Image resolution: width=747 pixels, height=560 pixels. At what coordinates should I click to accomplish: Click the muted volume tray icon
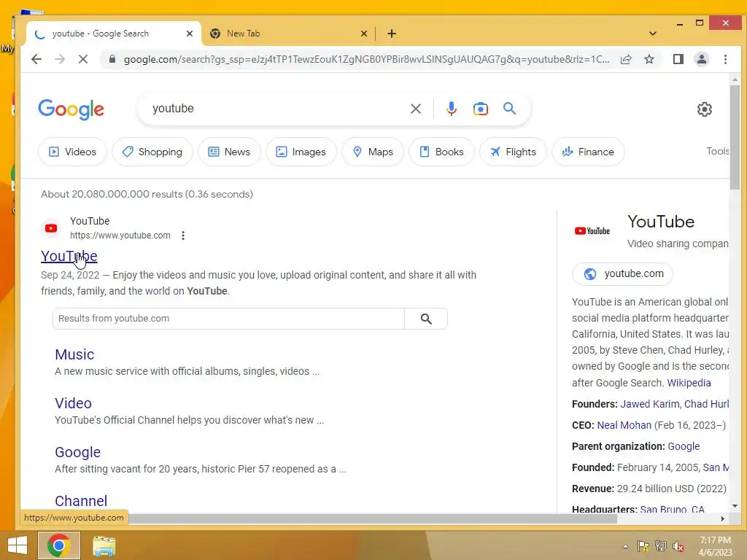point(678,546)
